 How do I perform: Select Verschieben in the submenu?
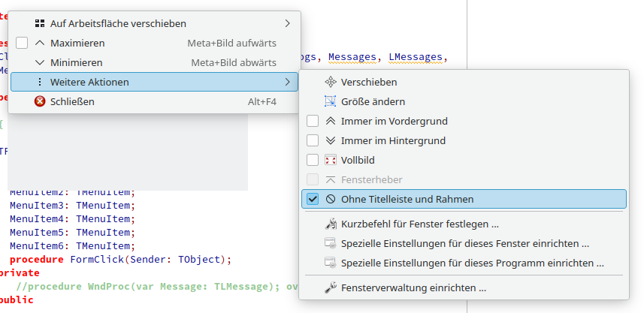(464, 82)
